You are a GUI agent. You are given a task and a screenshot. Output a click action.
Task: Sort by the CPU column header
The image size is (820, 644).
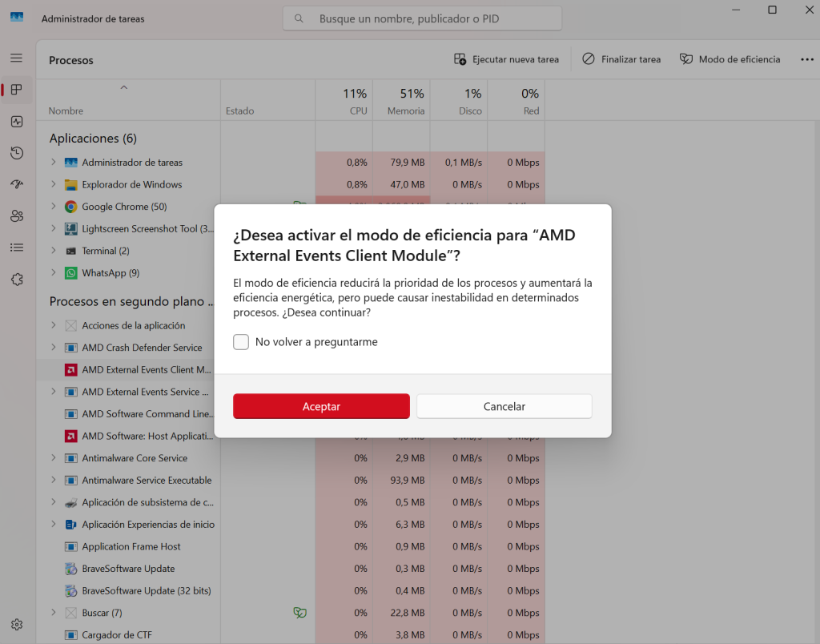[x=344, y=100]
